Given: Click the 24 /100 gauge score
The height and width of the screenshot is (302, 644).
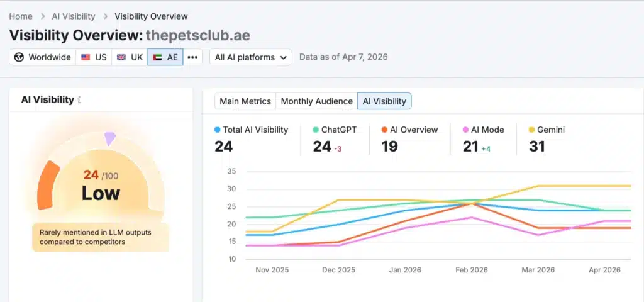Looking at the screenshot, I should 101,176.
